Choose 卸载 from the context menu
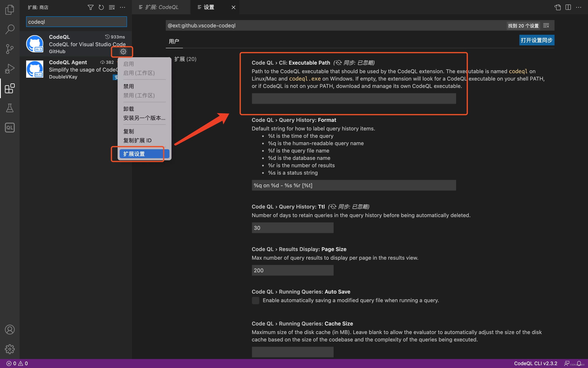Image resolution: width=588 pixels, height=368 pixels. [129, 109]
